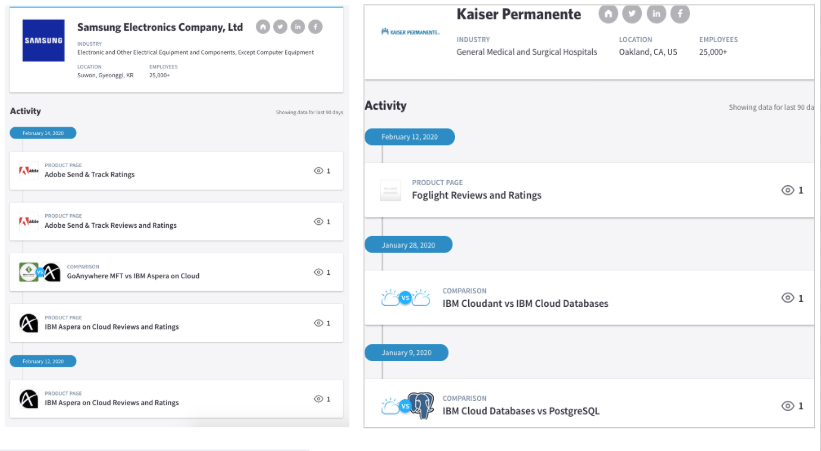Click Suwon, Gyeonggi, KR location text

(x=105, y=75)
